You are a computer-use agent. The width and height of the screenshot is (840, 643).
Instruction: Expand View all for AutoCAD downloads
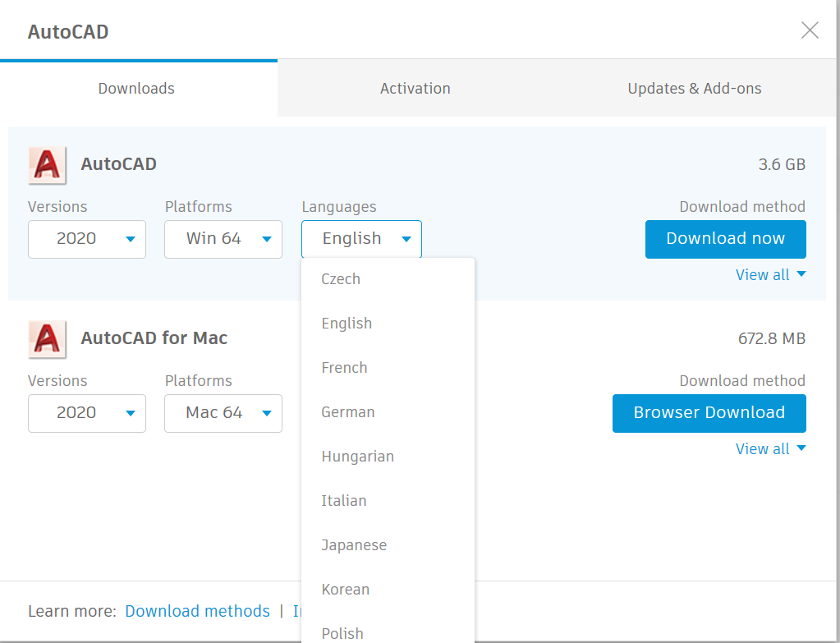click(x=769, y=274)
